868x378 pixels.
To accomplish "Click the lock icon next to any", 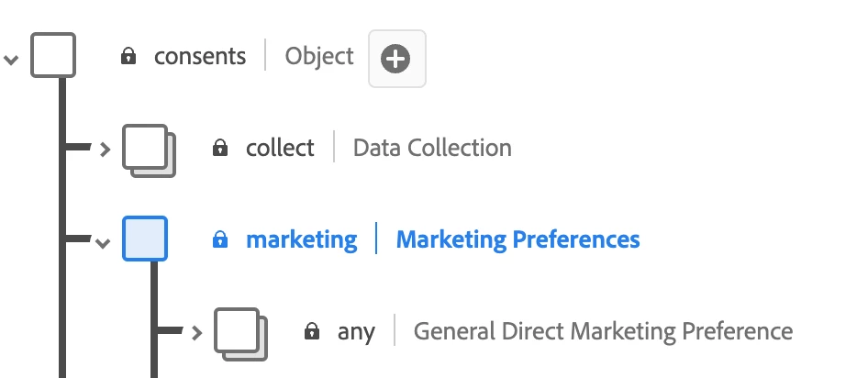I will click(x=312, y=331).
